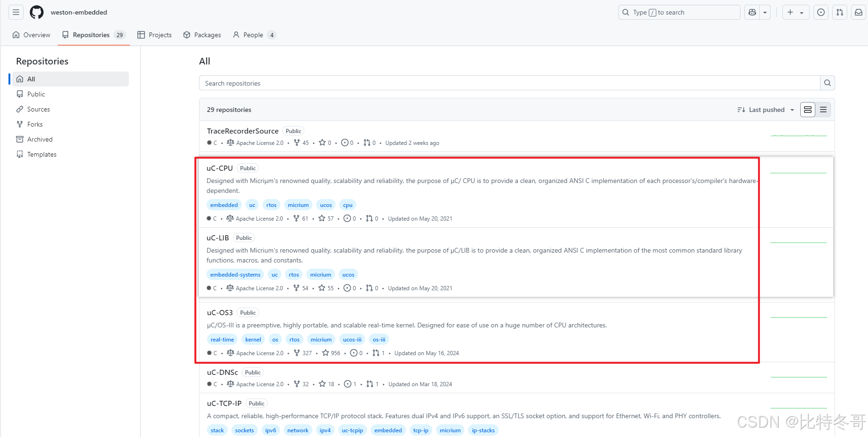Viewport: 868px width, 437px height.
Task: Click the real-time topic tag
Action: pyautogui.click(x=222, y=339)
